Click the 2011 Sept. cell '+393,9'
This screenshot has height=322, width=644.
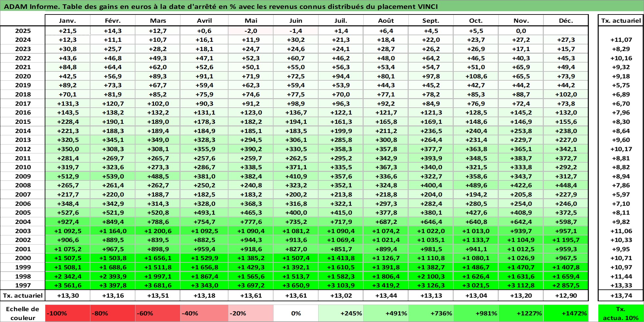(x=431, y=158)
